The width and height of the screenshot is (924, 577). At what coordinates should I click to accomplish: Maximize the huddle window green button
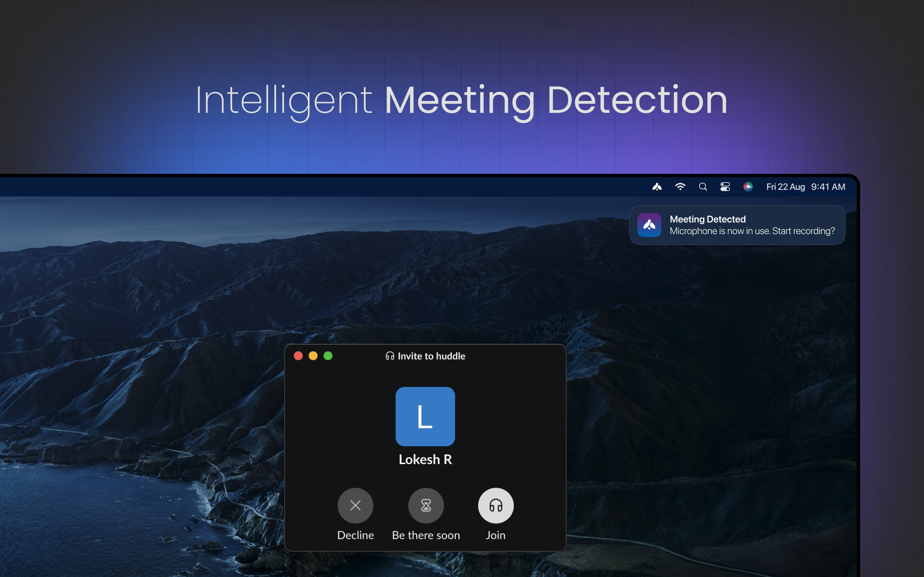328,356
